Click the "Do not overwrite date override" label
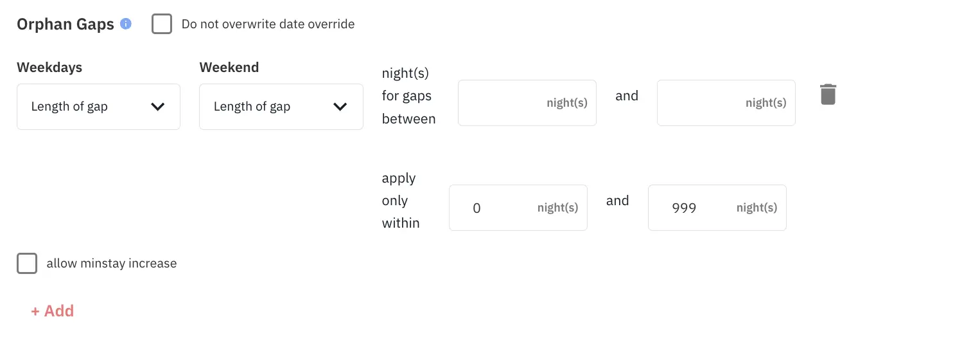Viewport: 980px width, 337px height. click(268, 24)
